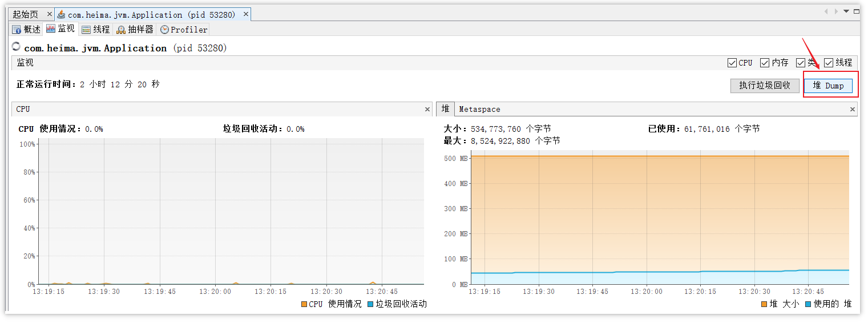The height and width of the screenshot is (323, 868).
Task: Open the document list dropdown arrow
Action: click(x=846, y=11)
